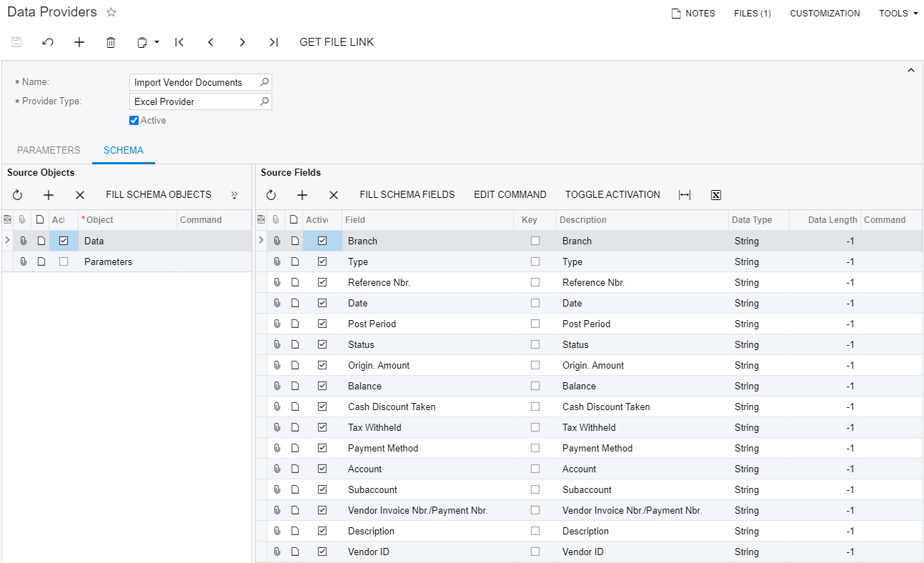Click Get File Link button
The image size is (924, 563).
pos(337,42)
